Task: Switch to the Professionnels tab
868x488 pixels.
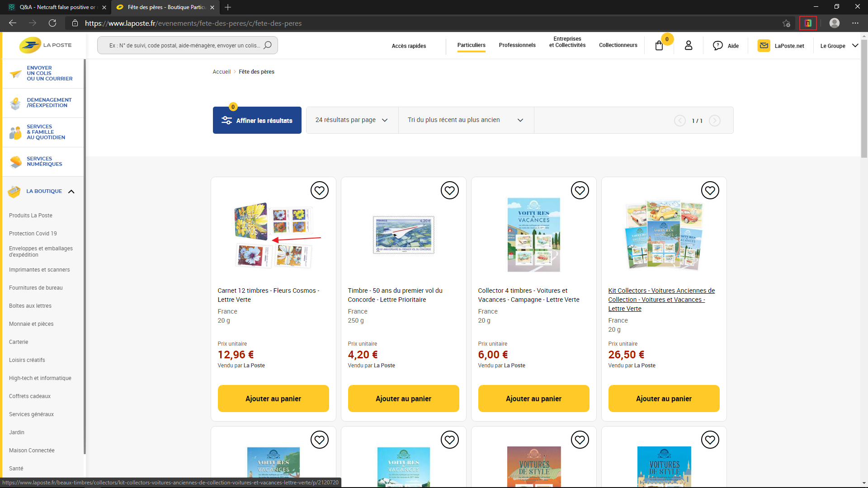Action: coord(517,45)
